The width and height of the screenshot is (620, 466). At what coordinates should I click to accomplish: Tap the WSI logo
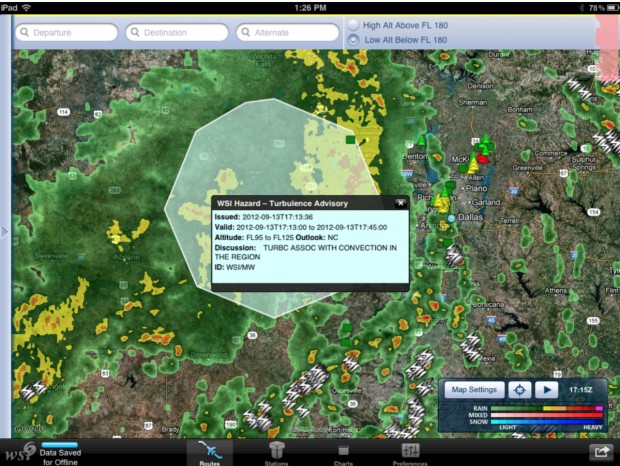pyautogui.click(x=19, y=452)
